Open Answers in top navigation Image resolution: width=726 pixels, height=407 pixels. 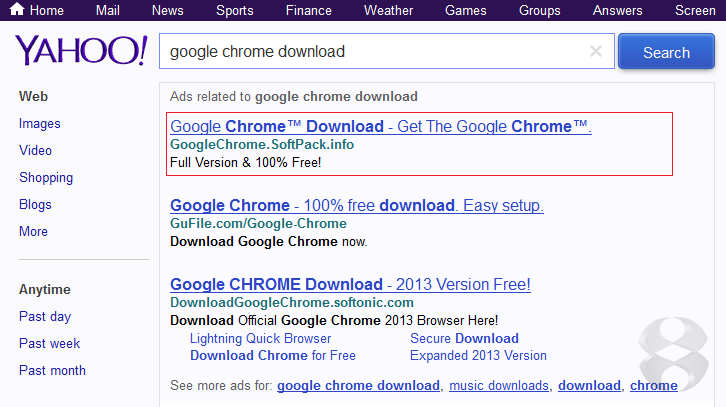point(618,10)
